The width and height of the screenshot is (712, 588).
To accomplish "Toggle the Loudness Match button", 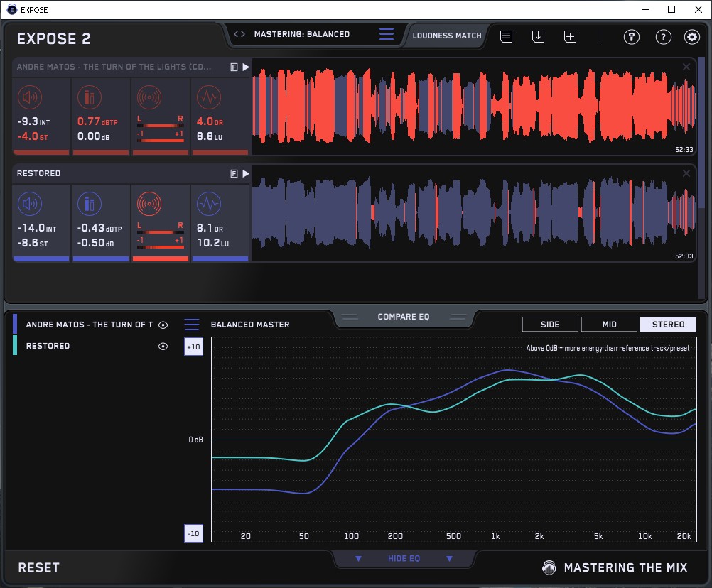I will 446,35.
